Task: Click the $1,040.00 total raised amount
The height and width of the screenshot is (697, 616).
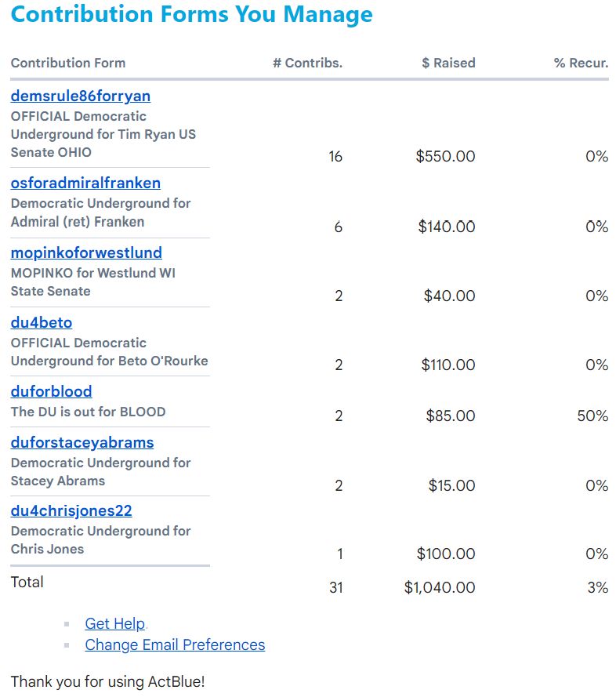Action: [440, 587]
